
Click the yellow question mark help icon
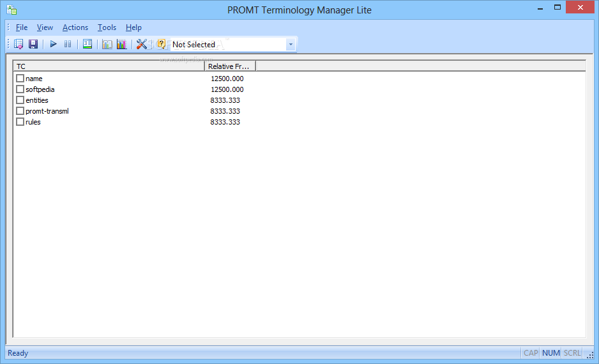coord(161,44)
